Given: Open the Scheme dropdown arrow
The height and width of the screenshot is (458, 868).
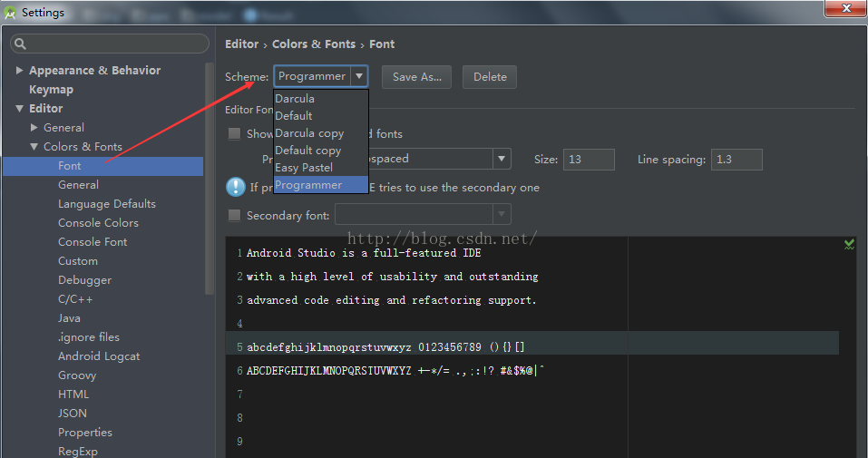Looking at the screenshot, I should coord(359,76).
